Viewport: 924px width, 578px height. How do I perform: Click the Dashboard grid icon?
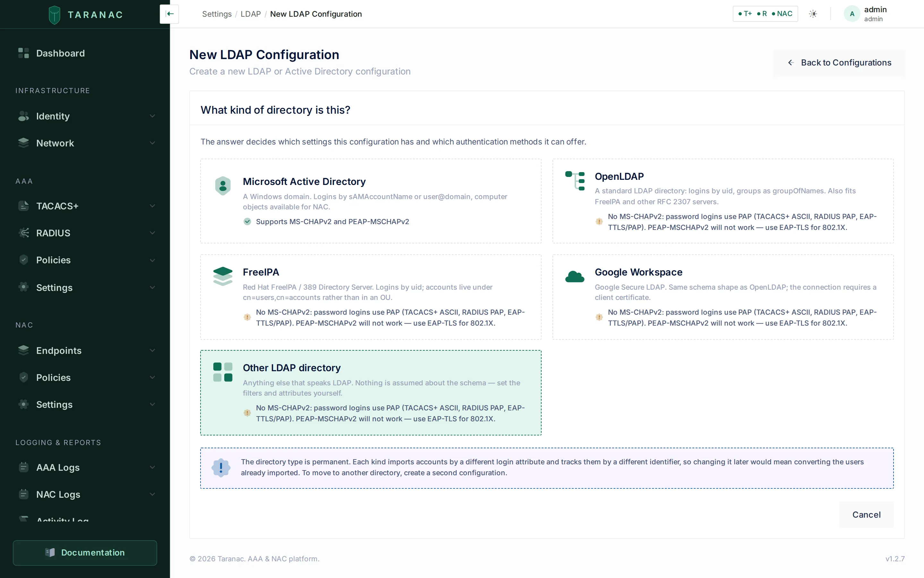click(24, 53)
